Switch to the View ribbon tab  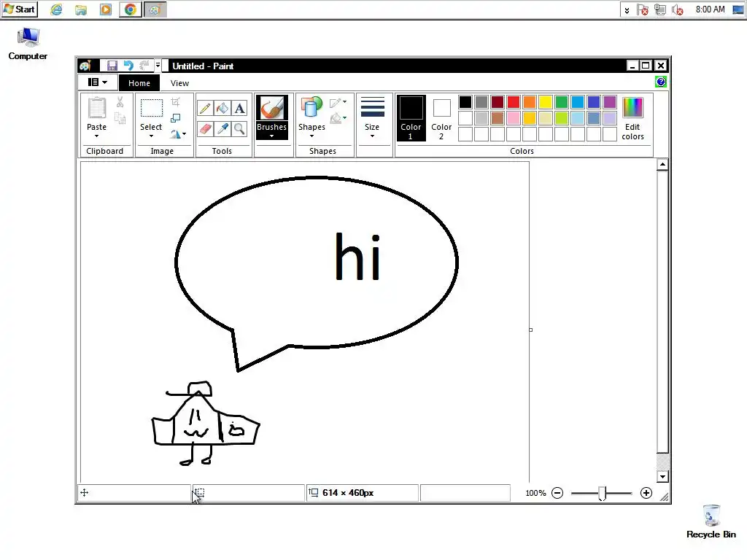pos(179,83)
